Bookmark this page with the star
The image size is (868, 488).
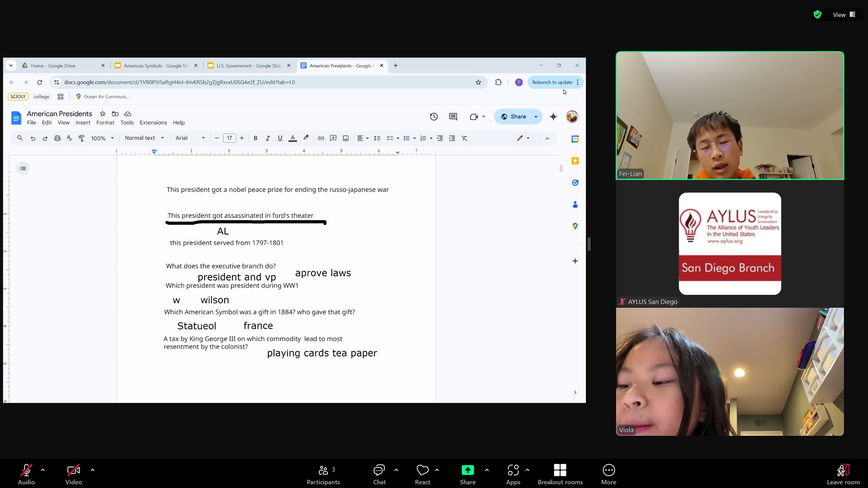pyautogui.click(x=478, y=82)
